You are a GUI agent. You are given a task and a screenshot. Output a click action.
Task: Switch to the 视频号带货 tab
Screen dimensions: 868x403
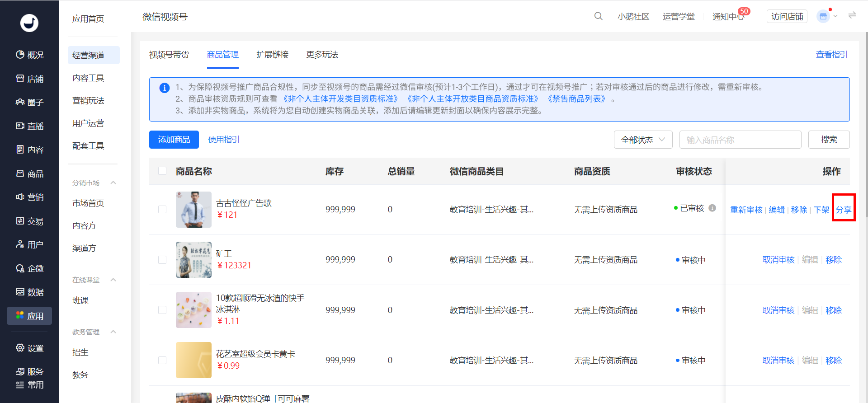[x=169, y=55]
